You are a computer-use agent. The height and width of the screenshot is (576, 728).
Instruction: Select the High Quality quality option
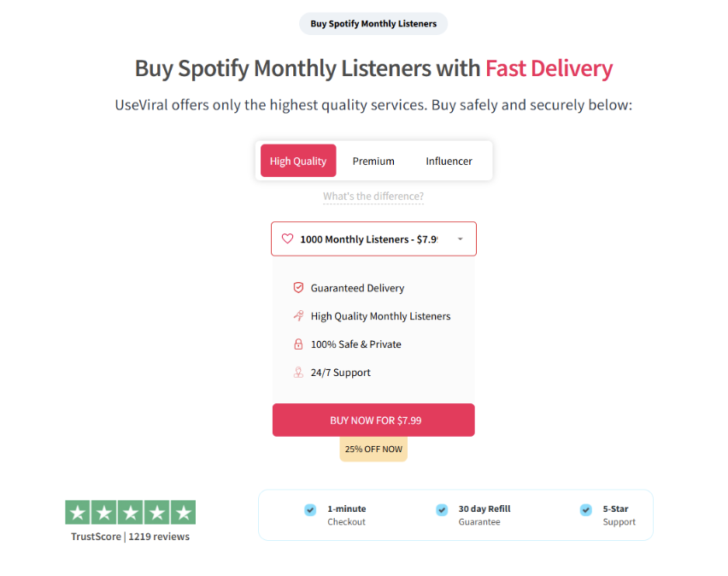(x=297, y=161)
